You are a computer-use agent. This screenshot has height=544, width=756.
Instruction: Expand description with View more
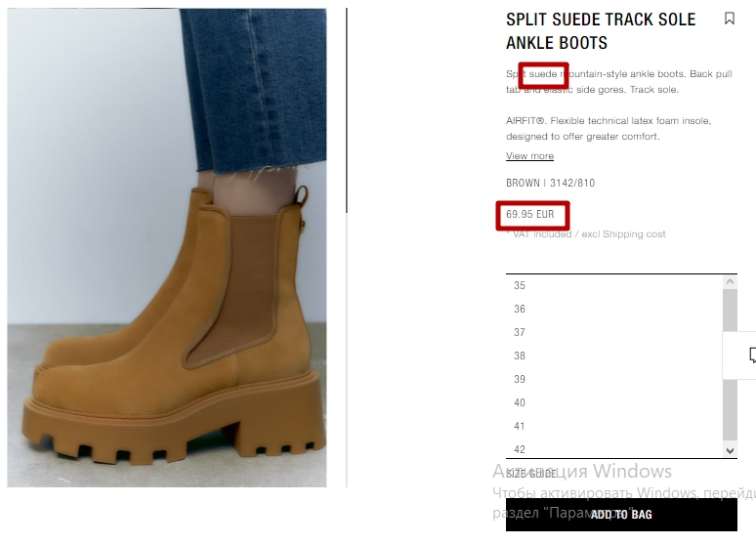click(529, 155)
